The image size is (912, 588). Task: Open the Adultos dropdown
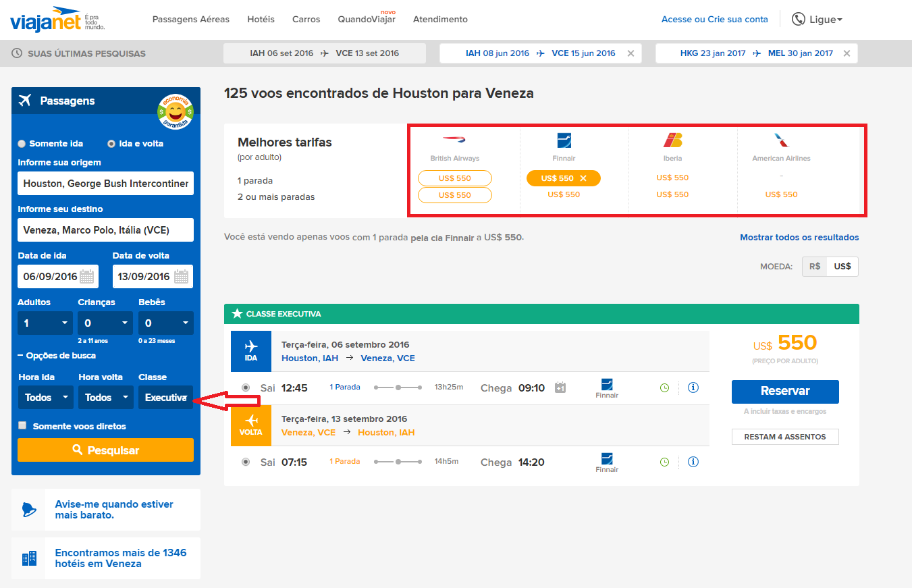[x=45, y=323]
